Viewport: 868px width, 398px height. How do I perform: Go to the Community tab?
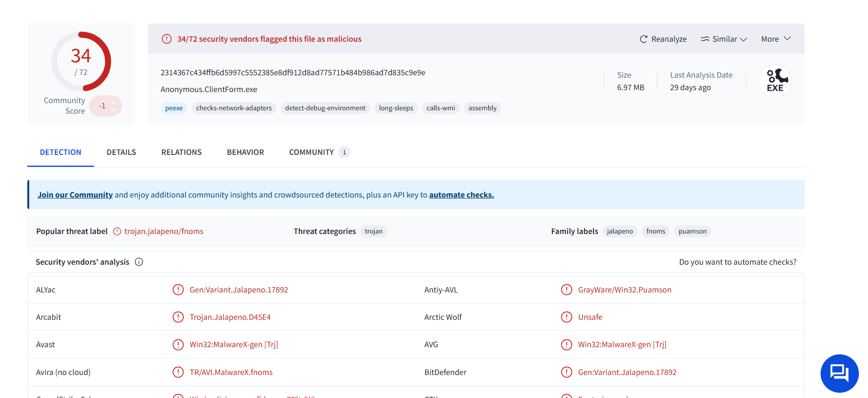[x=311, y=152]
